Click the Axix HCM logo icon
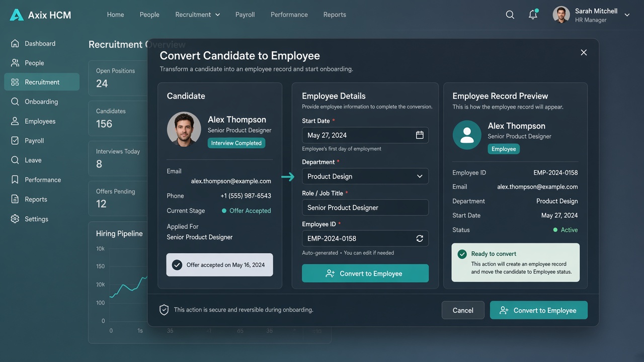The height and width of the screenshot is (362, 644). 17,15
